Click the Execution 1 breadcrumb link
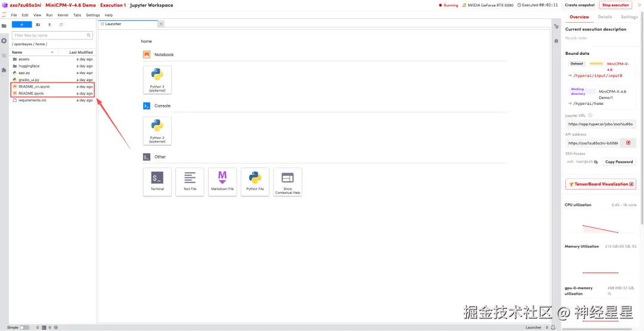 (x=113, y=5)
